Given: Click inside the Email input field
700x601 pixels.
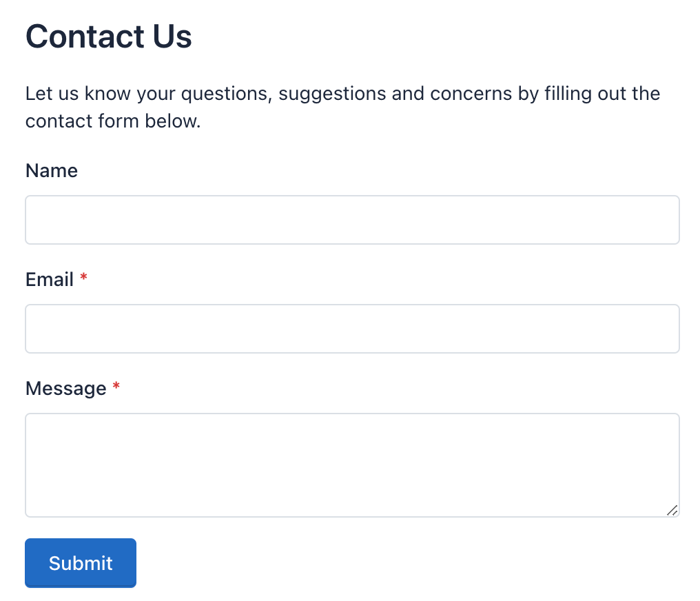Looking at the screenshot, I should [x=352, y=328].
